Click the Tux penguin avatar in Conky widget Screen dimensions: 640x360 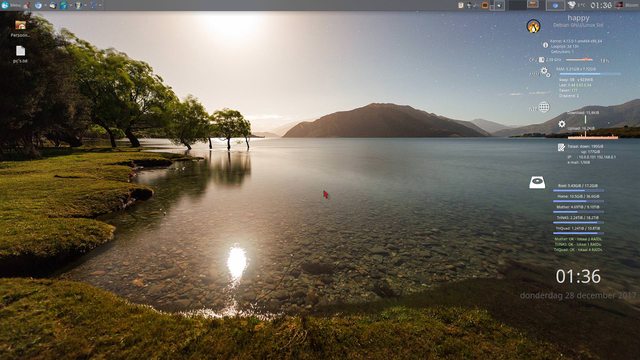point(533,26)
